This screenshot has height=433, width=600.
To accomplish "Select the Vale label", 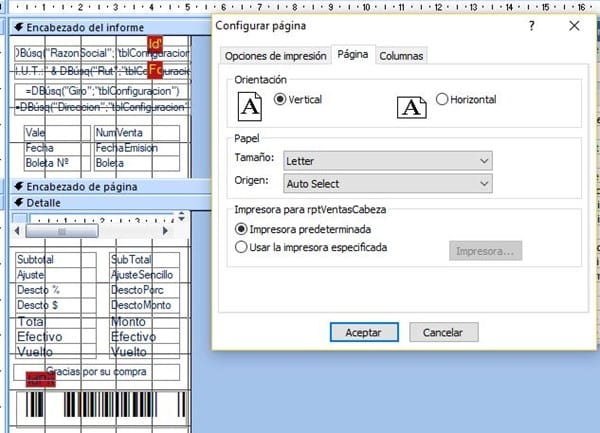I will [x=57, y=133].
